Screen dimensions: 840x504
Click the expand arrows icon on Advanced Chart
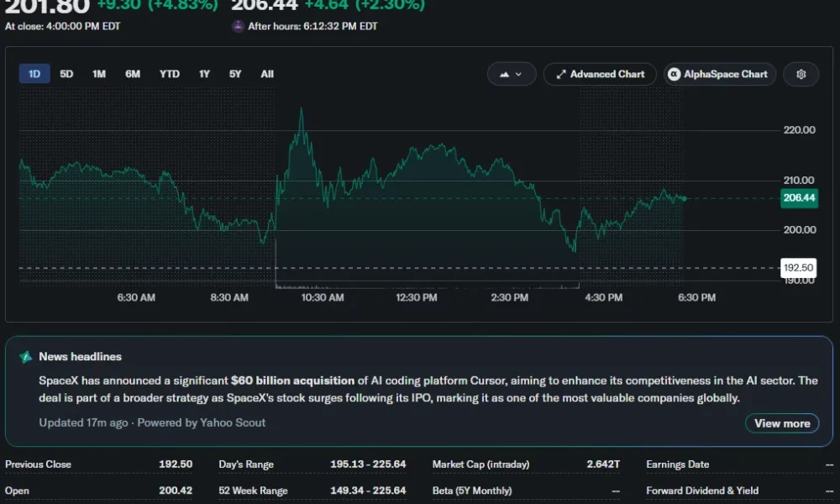(x=561, y=75)
